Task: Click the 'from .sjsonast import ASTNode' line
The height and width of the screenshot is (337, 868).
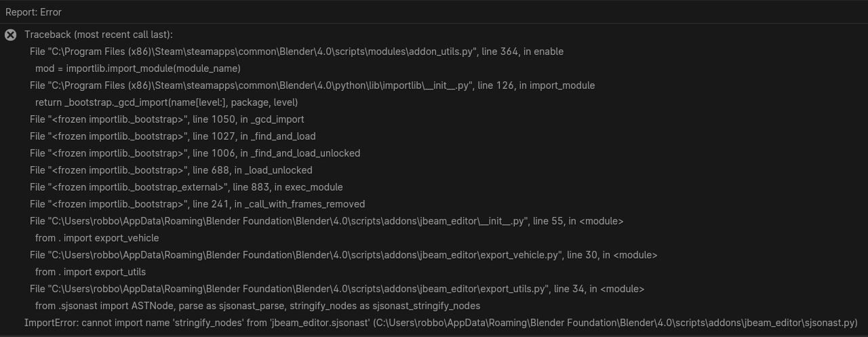Action: pos(258,306)
